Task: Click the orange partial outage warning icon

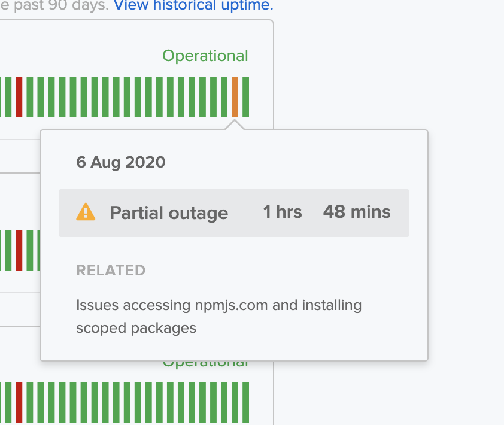Action: [86, 212]
